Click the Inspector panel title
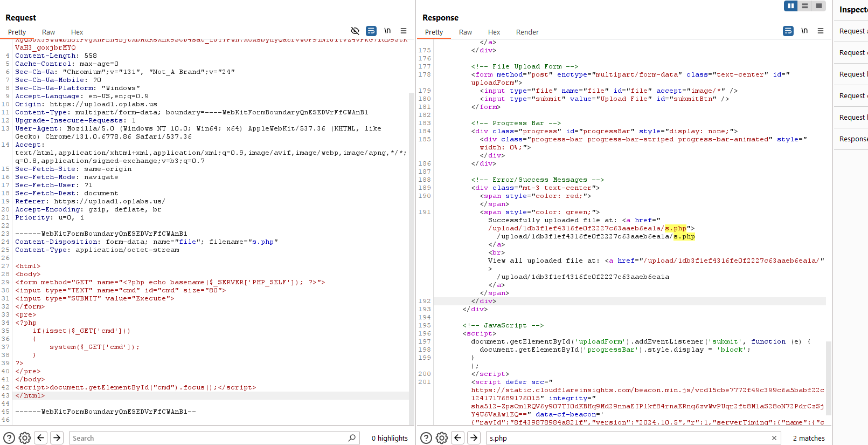 click(x=853, y=9)
